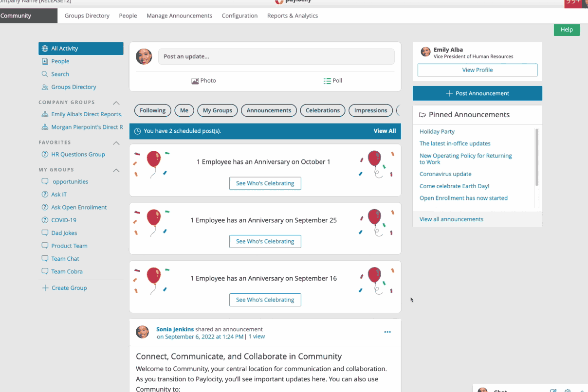Screen dimensions: 588x392
Task: Collapse the Company Groups section
Action: tap(116, 103)
